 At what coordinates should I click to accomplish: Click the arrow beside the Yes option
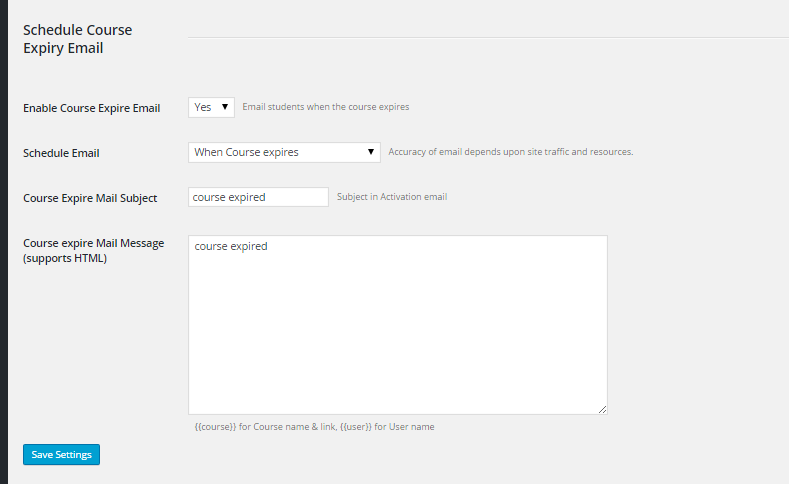(225, 107)
